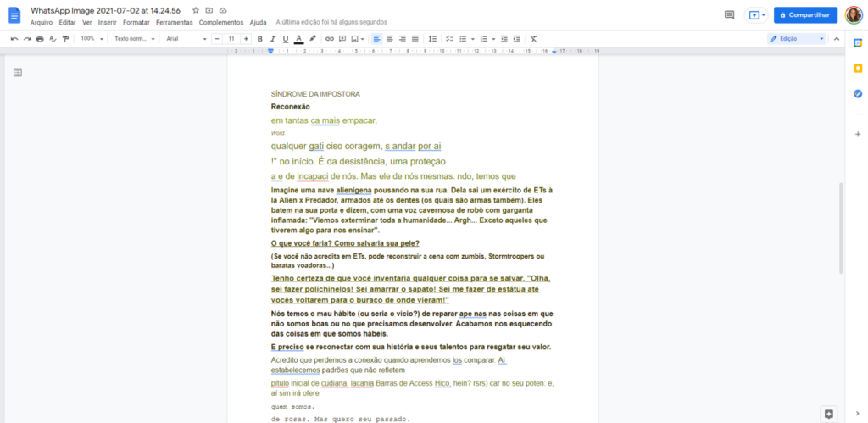Open the text color picker

click(299, 39)
